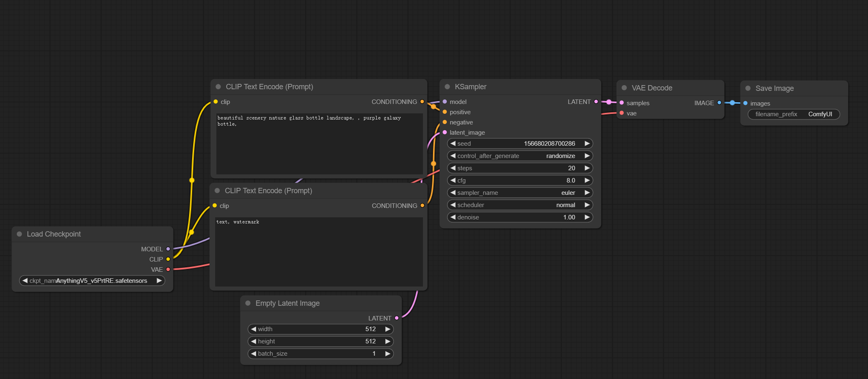Screen dimensions: 868x379
Task: Click the LATENT output port on KSampler
Action: [596, 102]
